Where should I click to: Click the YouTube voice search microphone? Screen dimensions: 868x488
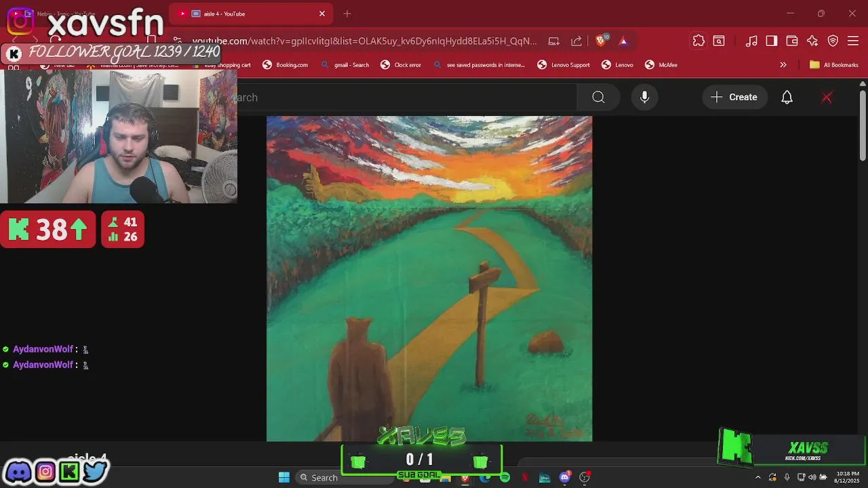[645, 97]
